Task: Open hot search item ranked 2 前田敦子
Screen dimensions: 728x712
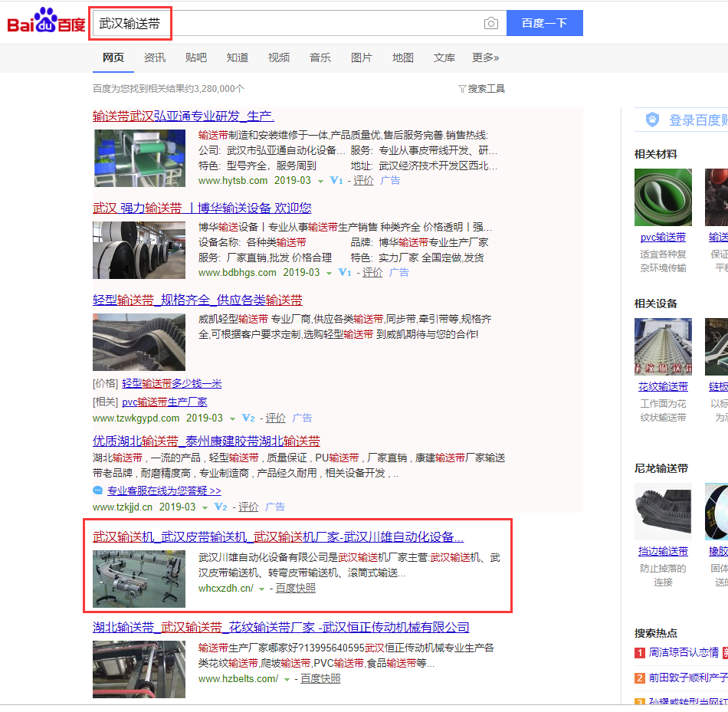Action: tap(688, 678)
